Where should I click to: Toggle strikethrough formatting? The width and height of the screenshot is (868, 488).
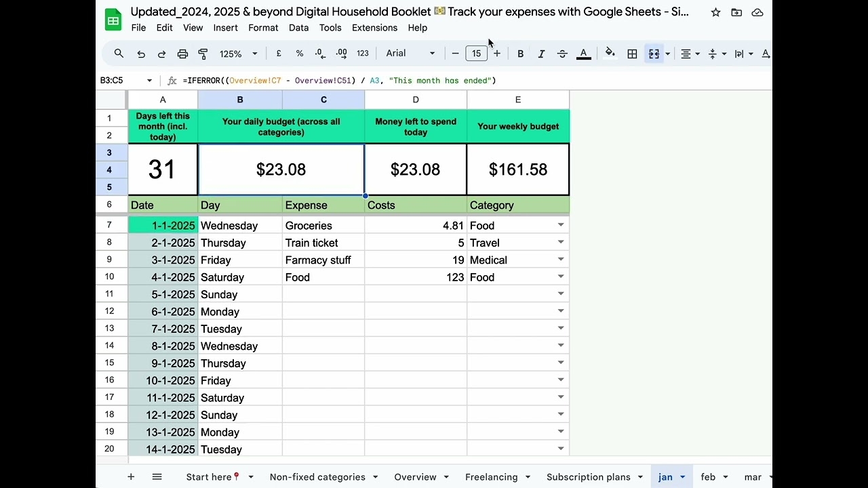click(562, 54)
